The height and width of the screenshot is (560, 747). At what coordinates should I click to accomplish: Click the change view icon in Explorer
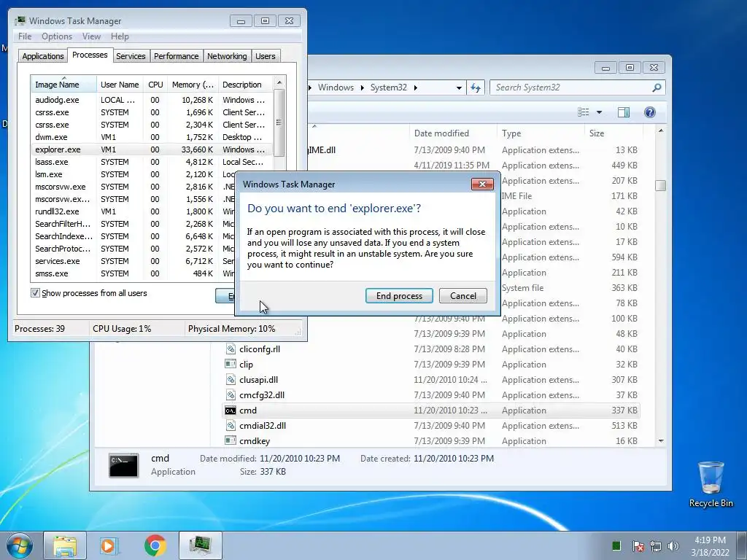pos(583,112)
